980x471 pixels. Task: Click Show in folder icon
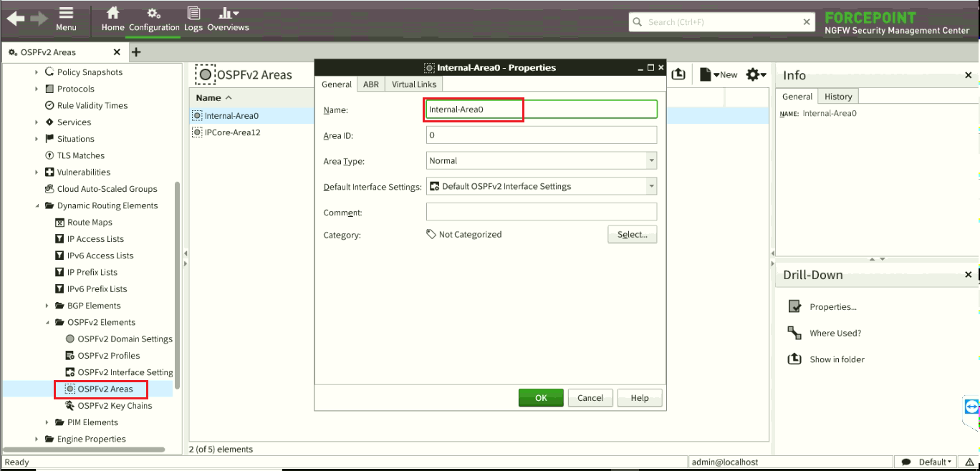coord(794,359)
